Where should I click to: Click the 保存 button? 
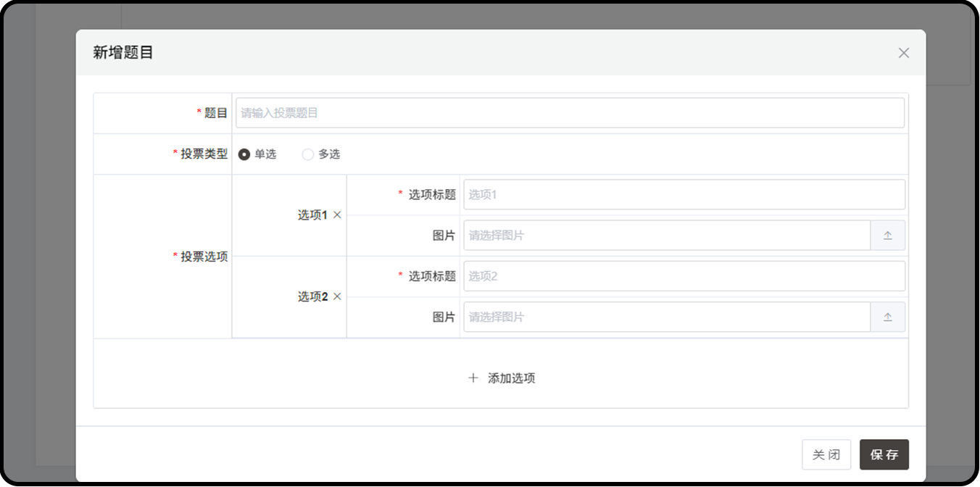coord(884,454)
